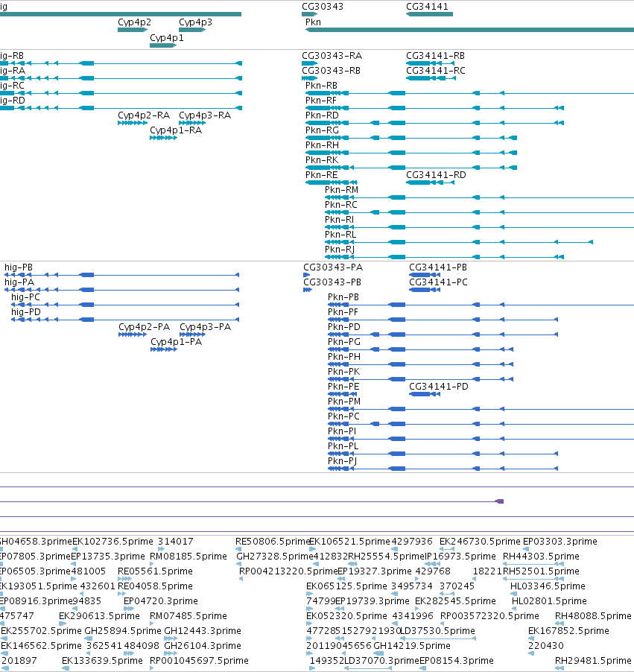Select the CG34141-RC transcript label
Image resolution: width=634 pixels, height=672 pixels.
(436, 71)
